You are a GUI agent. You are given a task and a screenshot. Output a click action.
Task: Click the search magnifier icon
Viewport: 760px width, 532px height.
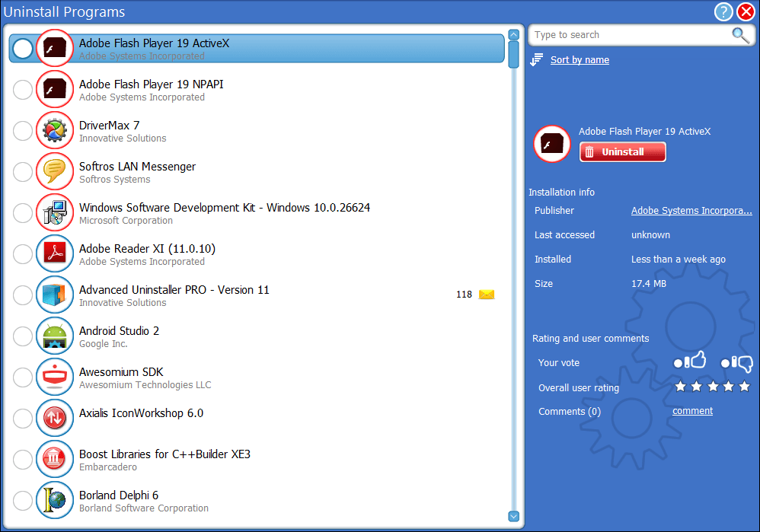click(739, 35)
